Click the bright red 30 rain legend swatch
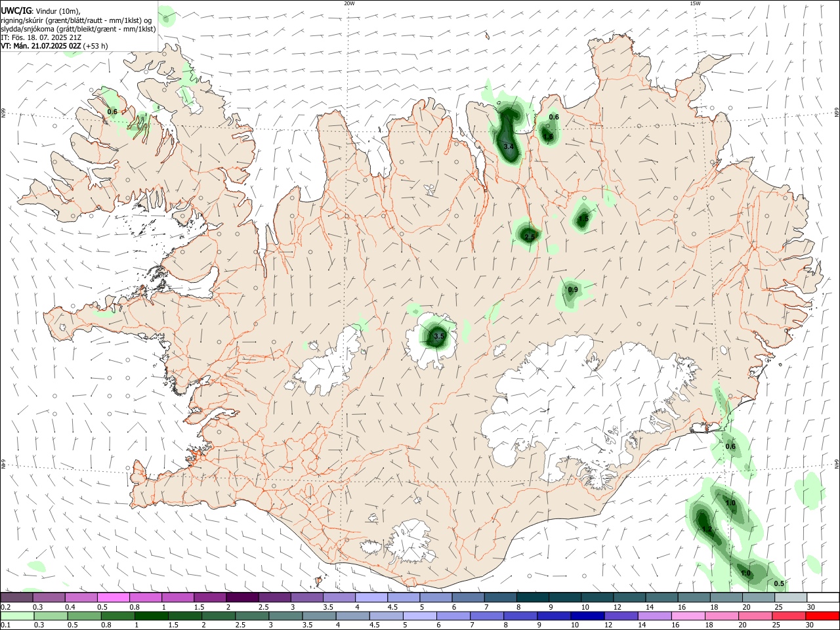Image resolution: width=840 pixels, height=630 pixels. (822, 616)
